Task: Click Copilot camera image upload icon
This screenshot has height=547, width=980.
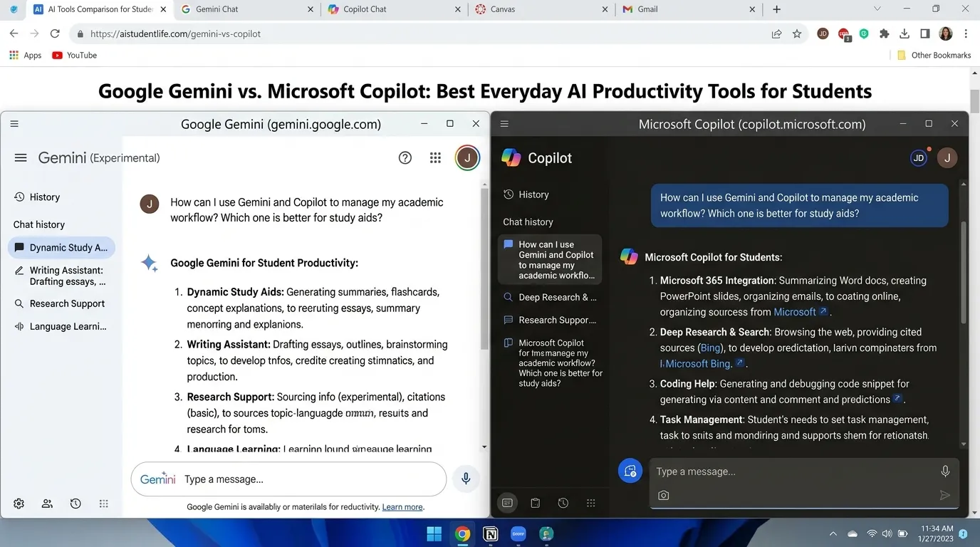Action: (664, 495)
